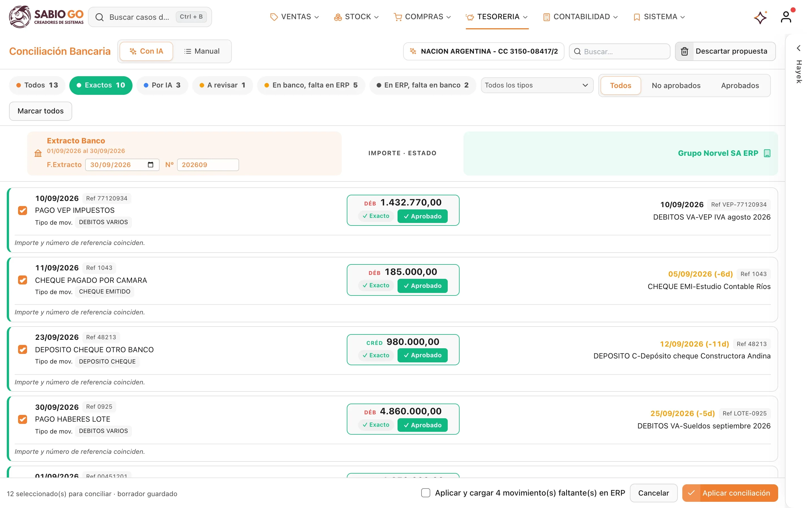
Task: Select the Todos 13 filter chip
Action: 37,85
